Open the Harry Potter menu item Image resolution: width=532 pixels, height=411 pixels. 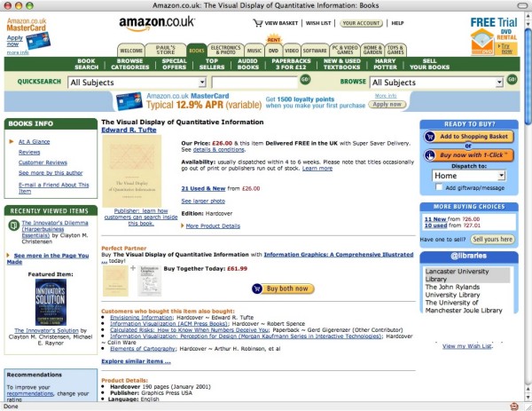pos(385,64)
